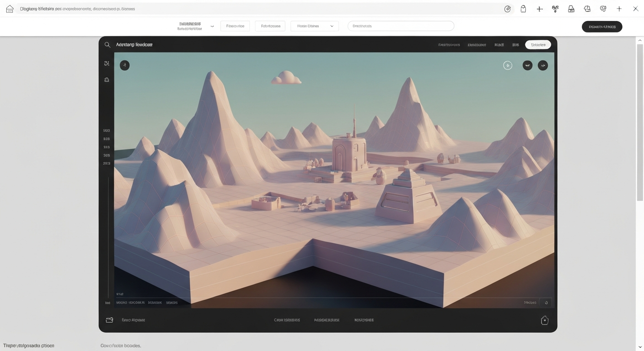Click the lock icon below the adjustments tool
644x351 pixels.
click(107, 79)
